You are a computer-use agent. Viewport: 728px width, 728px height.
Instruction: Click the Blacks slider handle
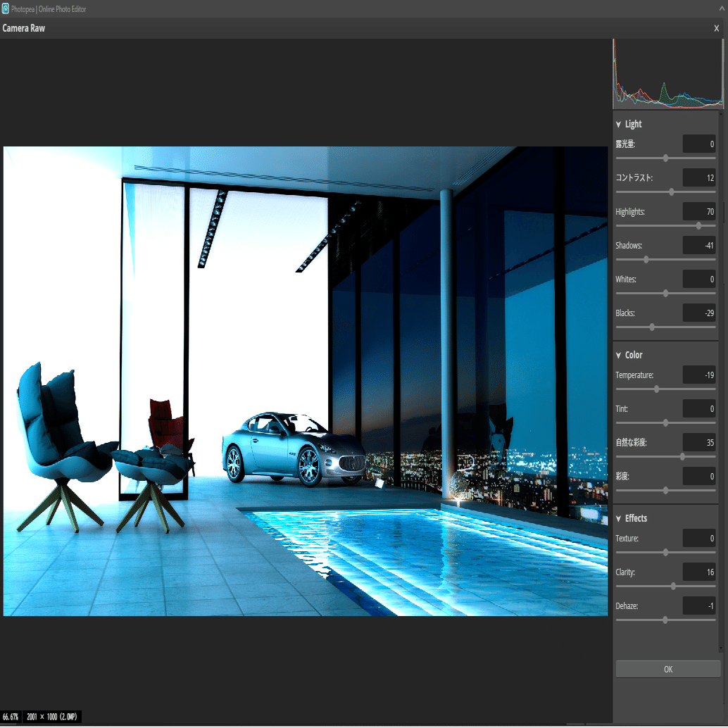(x=652, y=327)
